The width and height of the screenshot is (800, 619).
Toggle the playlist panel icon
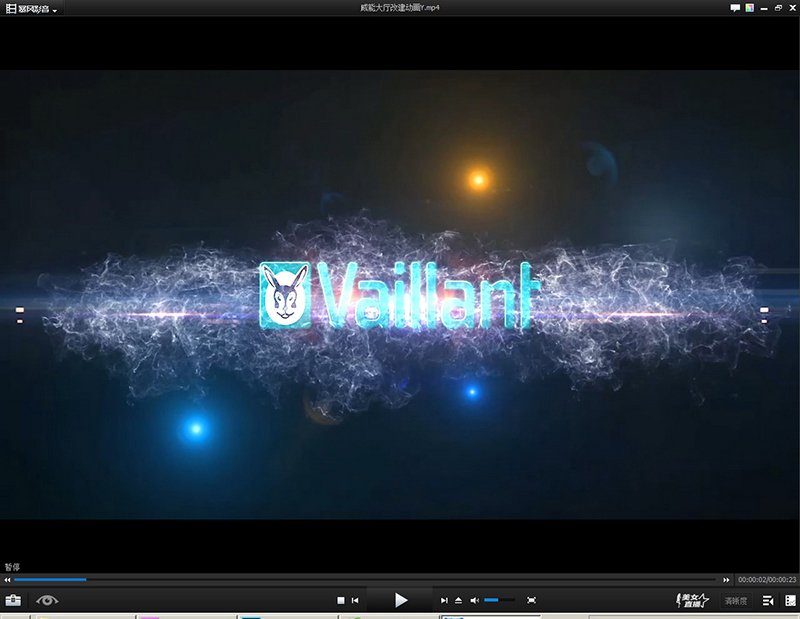tap(768, 600)
